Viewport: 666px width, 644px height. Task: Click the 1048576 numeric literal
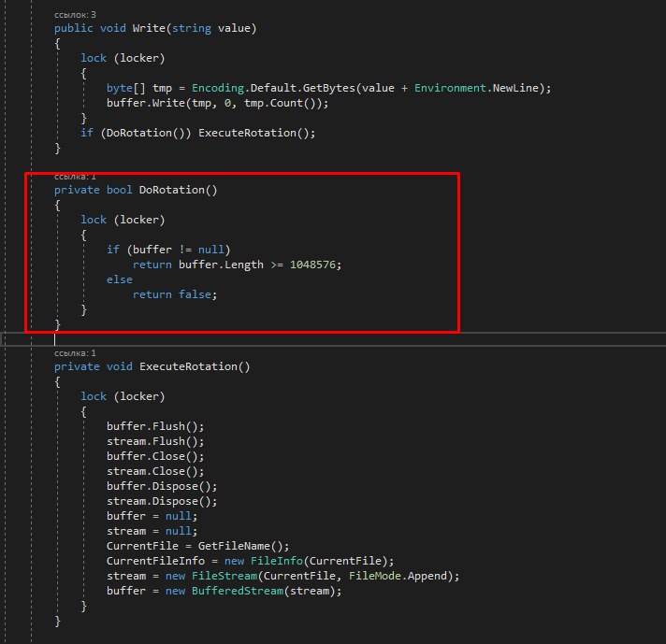click(x=312, y=265)
